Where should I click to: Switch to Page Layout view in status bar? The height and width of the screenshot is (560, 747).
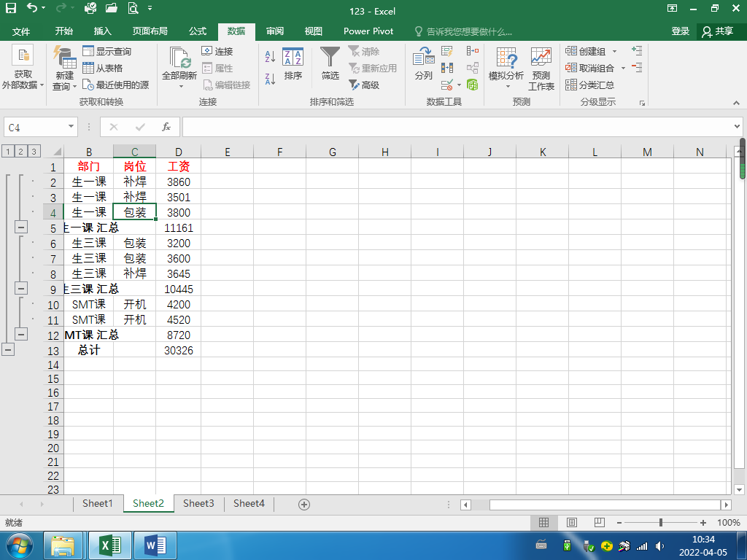click(572, 522)
